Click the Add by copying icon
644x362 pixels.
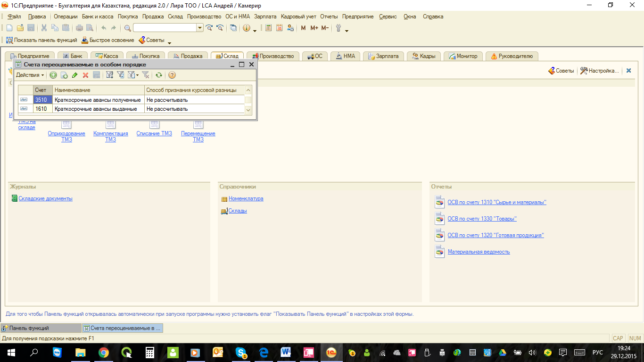[64, 75]
